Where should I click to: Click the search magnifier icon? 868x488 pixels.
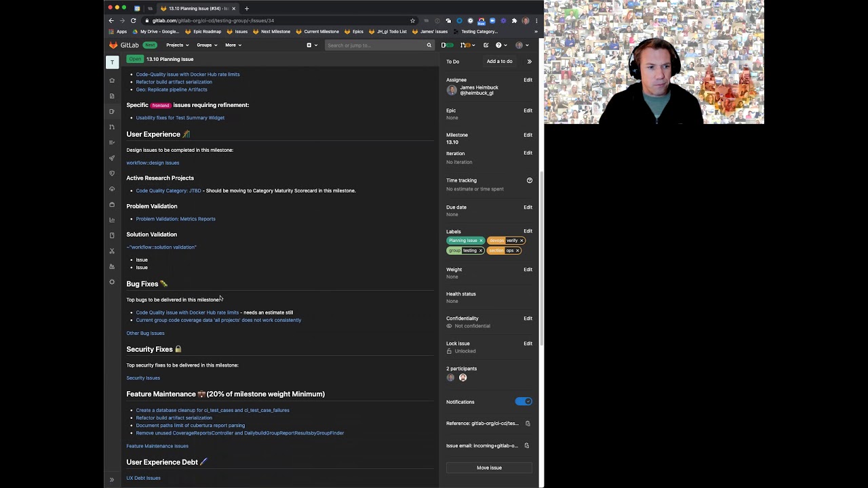[x=429, y=45]
